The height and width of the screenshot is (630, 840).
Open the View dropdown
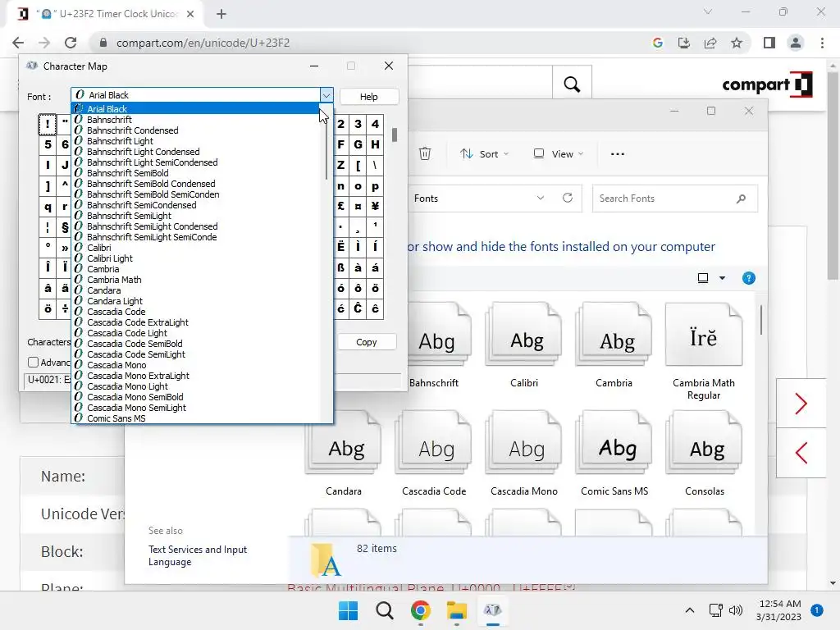click(558, 153)
